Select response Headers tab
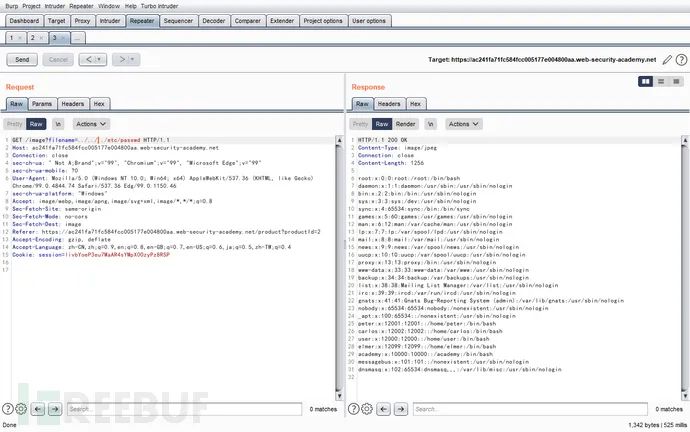 pos(389,104)
